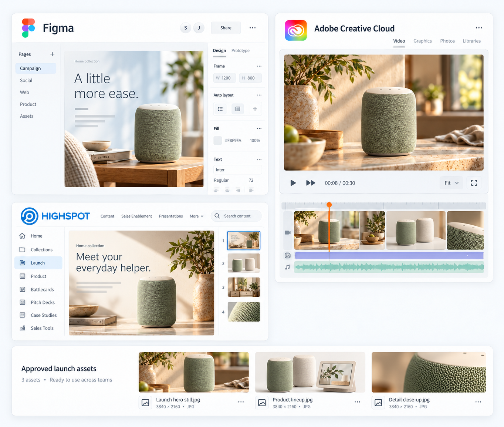Add auto layout with the plus icon
The height and width of the screenshot is (427, 504).
pyautogui.click(x=255, y=109)
